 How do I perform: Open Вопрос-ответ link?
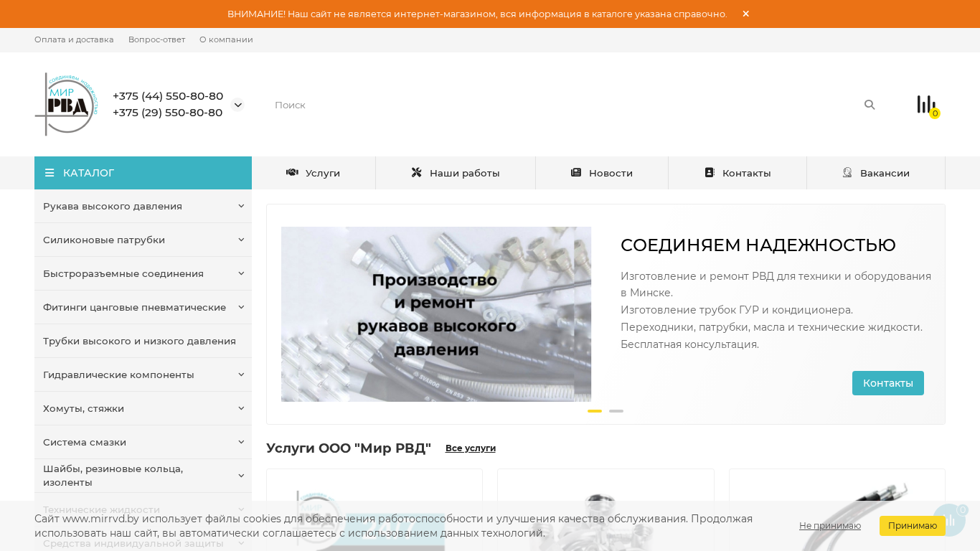click(x=156, y=39)
